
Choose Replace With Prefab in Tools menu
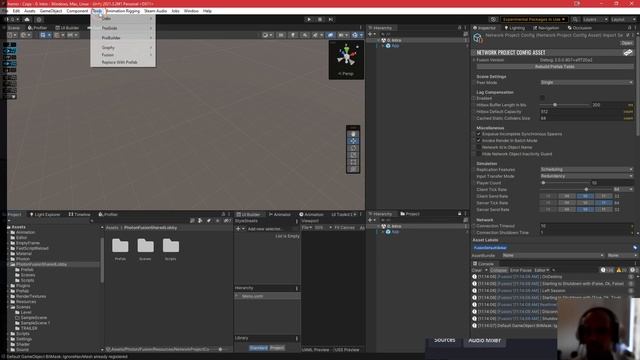(123, 62)
